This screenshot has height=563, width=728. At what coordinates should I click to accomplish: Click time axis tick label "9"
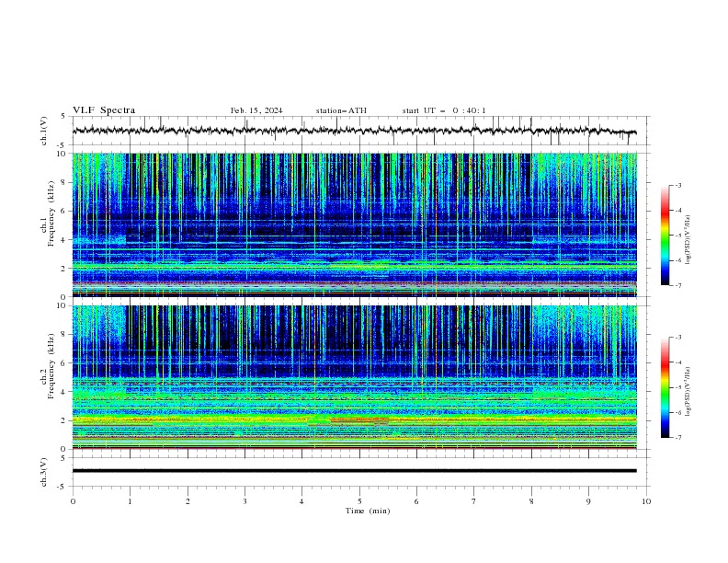(x=588, y=501)
